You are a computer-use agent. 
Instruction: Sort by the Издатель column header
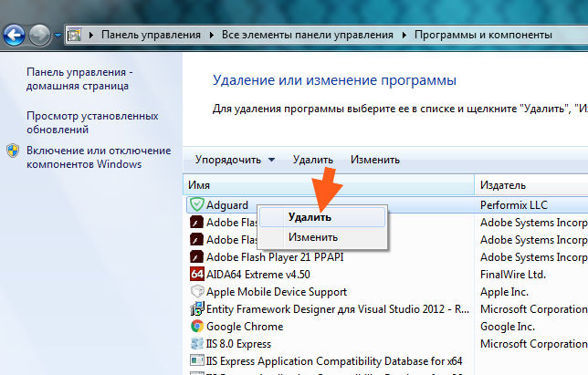coord(531,185)
